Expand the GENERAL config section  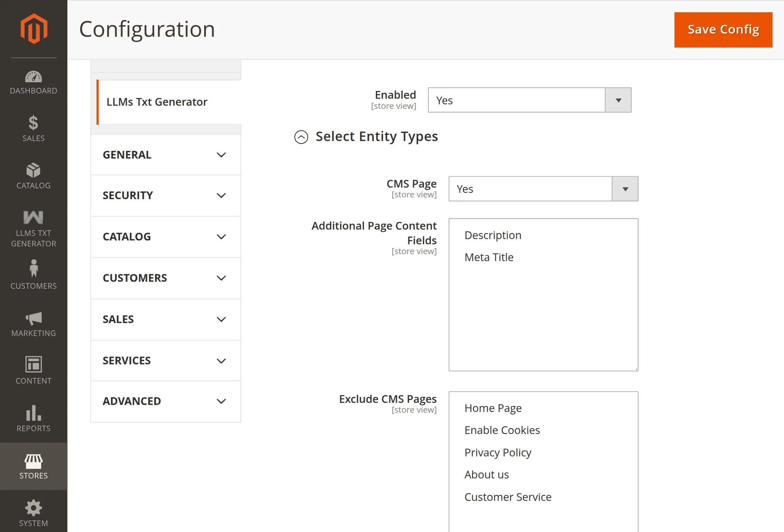[x=166, y=155]
